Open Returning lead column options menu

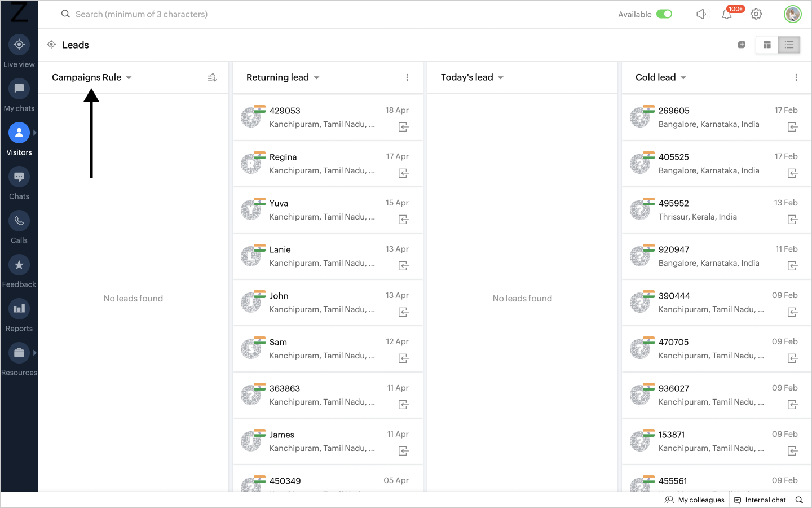[x=407, y=77]
